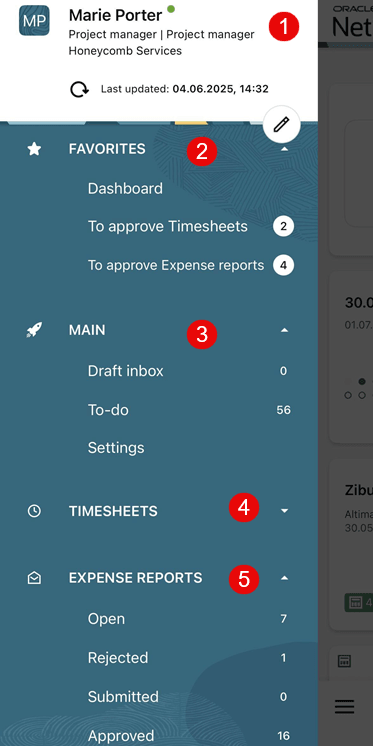The image size is (373, 746).
Task: Click the Main rocket icon
Action: (34, 330)
